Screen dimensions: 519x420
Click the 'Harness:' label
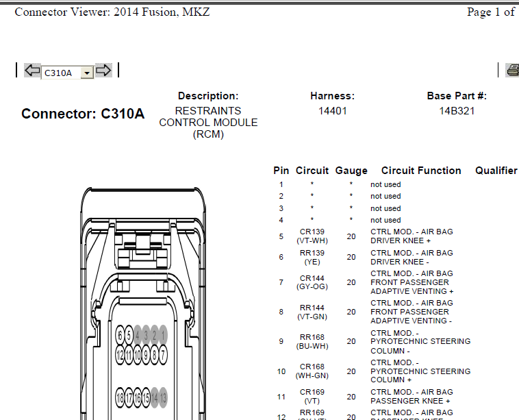[332, 96]
